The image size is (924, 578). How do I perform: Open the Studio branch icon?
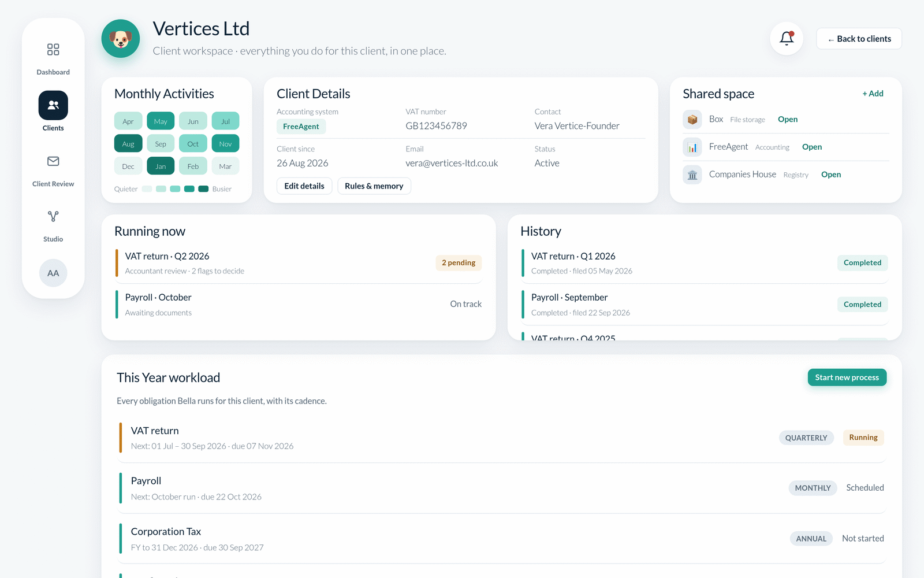(53, 216)
